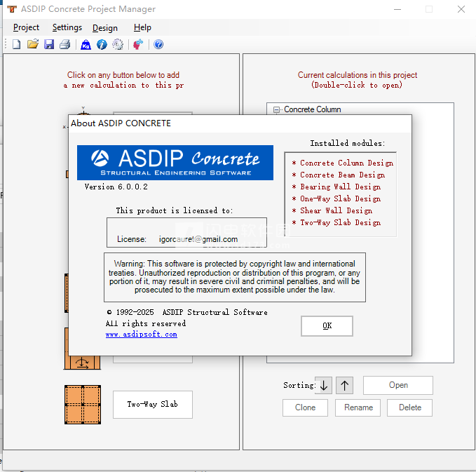The height and width of the screenshot is (472, 476).
Task: Open project info with the blue 'i' icon
Action: 102,45
